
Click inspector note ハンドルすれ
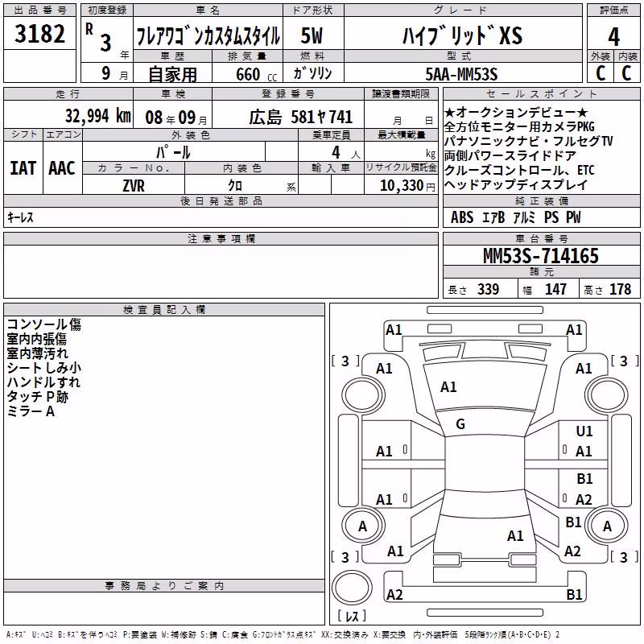(43, 382)
